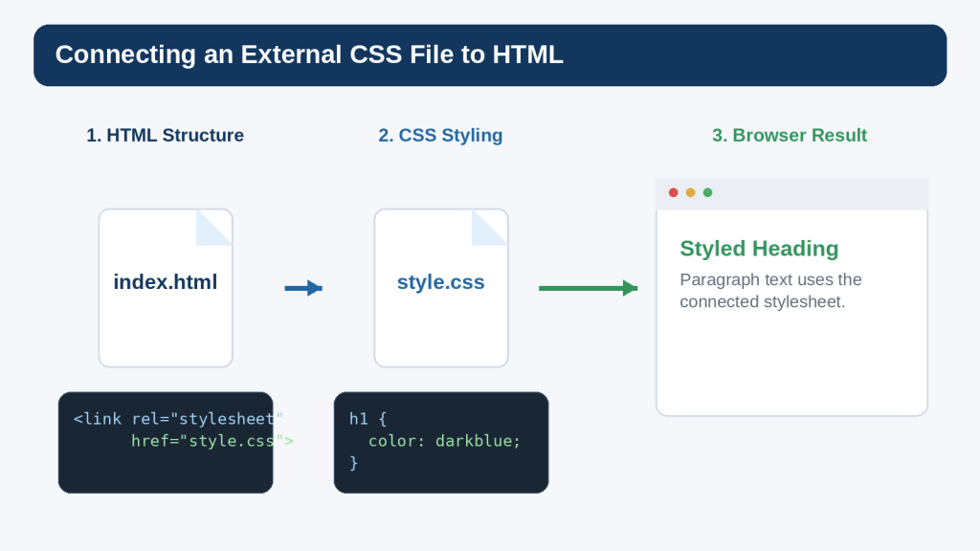Click the style.css file icon
This screenshot has height=551, width=980.
[x=441, y=288]
